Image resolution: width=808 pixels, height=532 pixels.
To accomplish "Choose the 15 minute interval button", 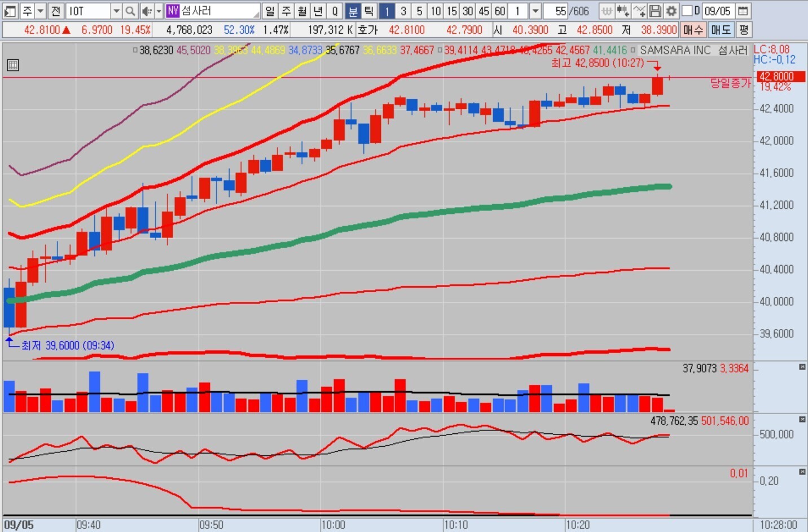I will point(452,11).
